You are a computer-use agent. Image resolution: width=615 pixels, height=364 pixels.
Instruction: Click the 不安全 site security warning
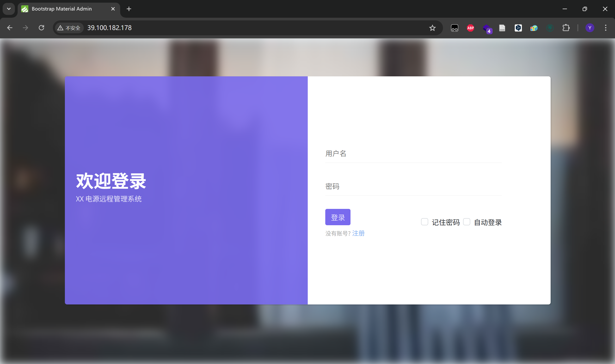tap(69, 28)
